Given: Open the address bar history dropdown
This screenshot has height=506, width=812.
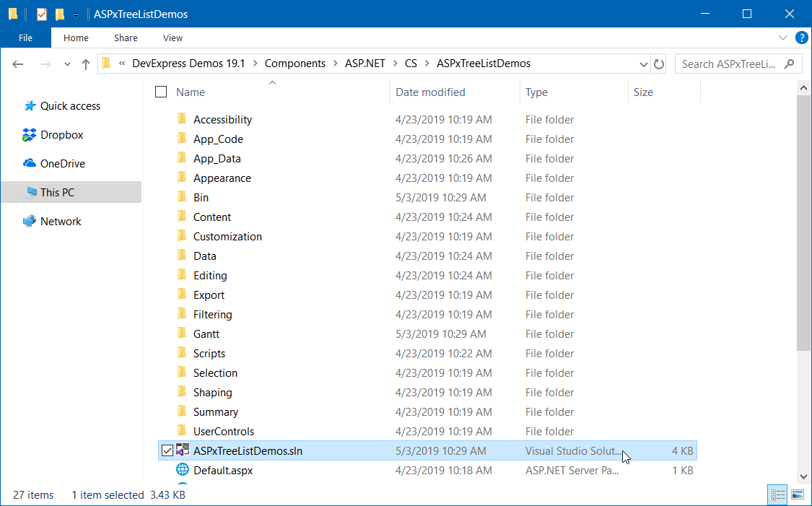Looking at the screenshot, I should (644, 64).
